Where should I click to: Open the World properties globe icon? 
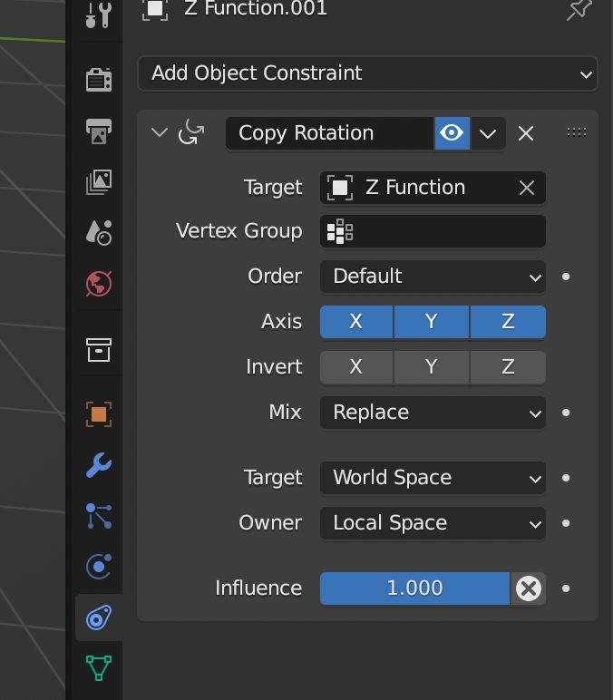tap(99, 284)
